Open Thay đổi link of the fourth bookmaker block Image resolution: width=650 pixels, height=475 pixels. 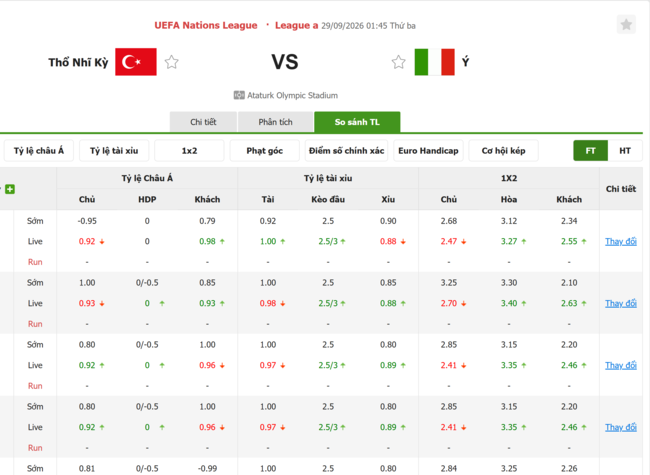pos(621,427)
